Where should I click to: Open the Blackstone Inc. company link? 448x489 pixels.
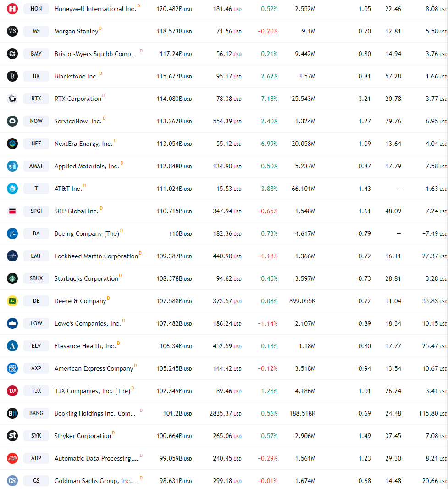(x=76, y=76)
